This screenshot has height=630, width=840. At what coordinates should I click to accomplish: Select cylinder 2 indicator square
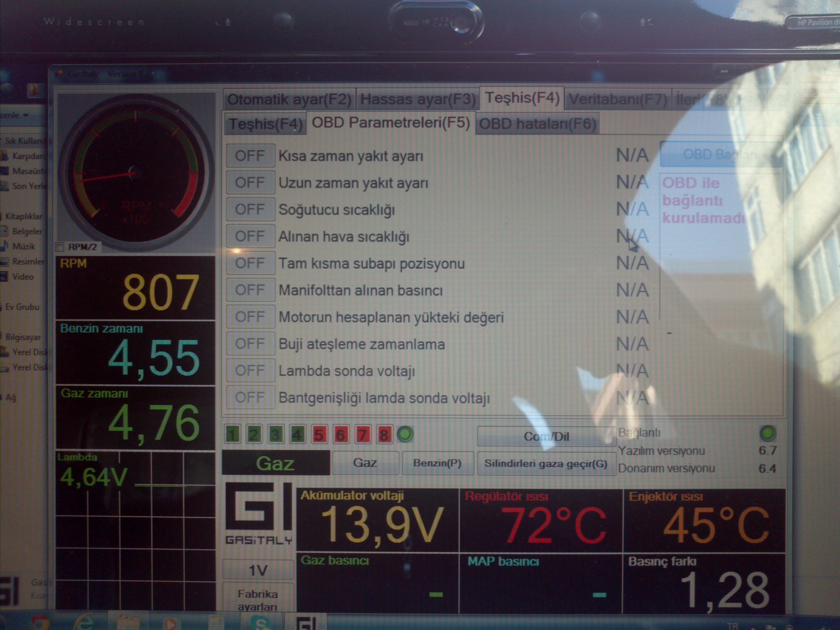tap(254, 434)
